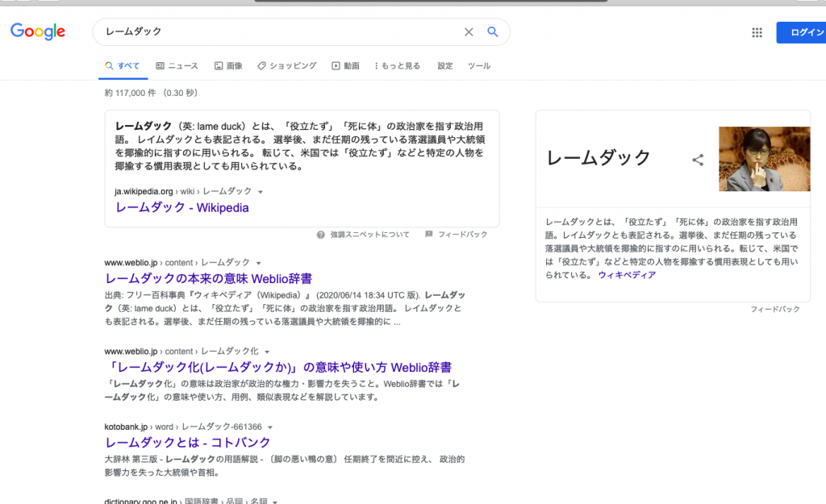This screenshot has height=504, width=826.
Task: Open ツール in the search toolbar
Action: click(x=479, y=66)
